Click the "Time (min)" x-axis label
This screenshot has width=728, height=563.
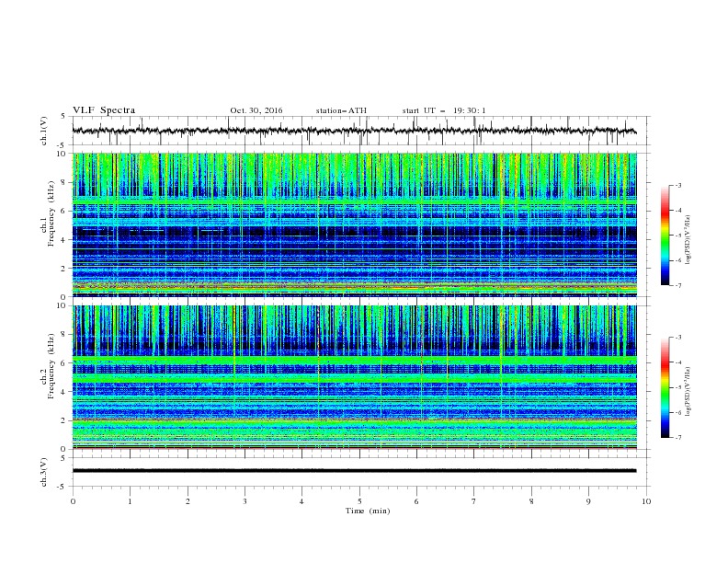click(368, 511)
